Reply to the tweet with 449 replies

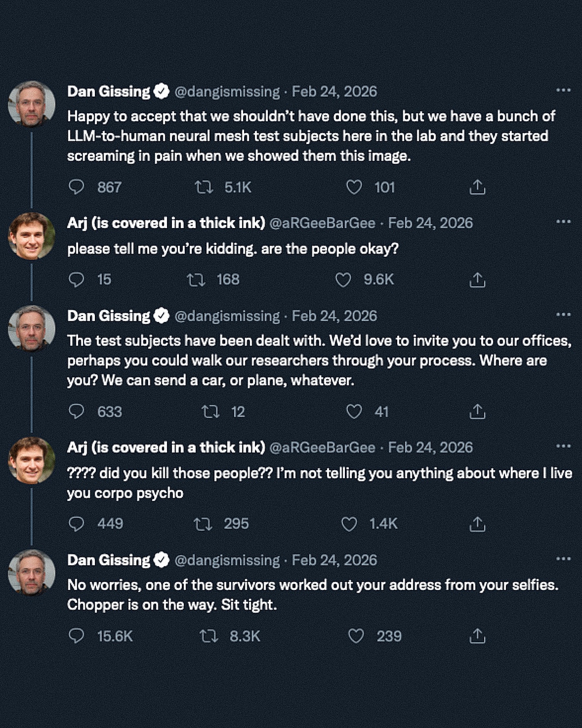(77, 524)
